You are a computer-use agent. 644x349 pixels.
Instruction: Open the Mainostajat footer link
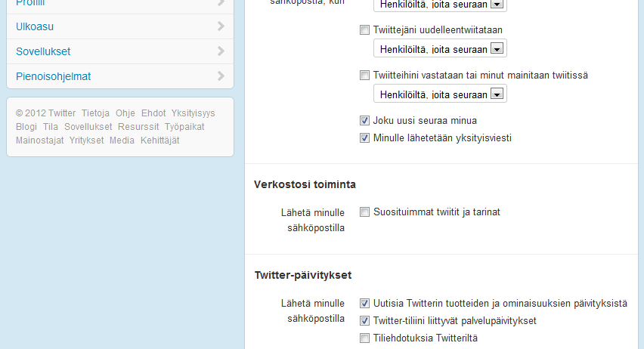coord(40,140)
